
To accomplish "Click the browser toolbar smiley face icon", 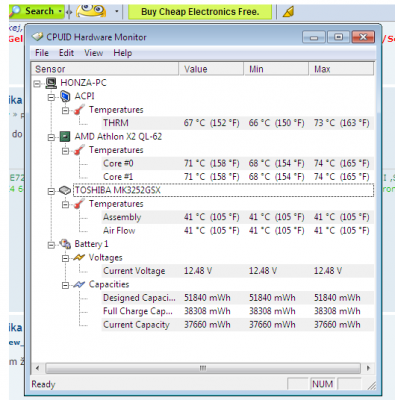I will (91, 11).
